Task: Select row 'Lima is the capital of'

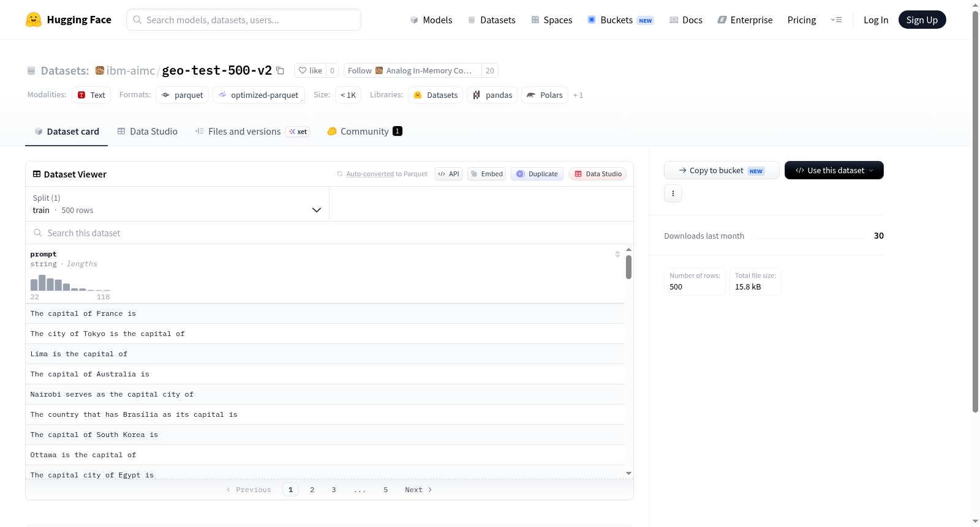Action: [x=325, y=354]
